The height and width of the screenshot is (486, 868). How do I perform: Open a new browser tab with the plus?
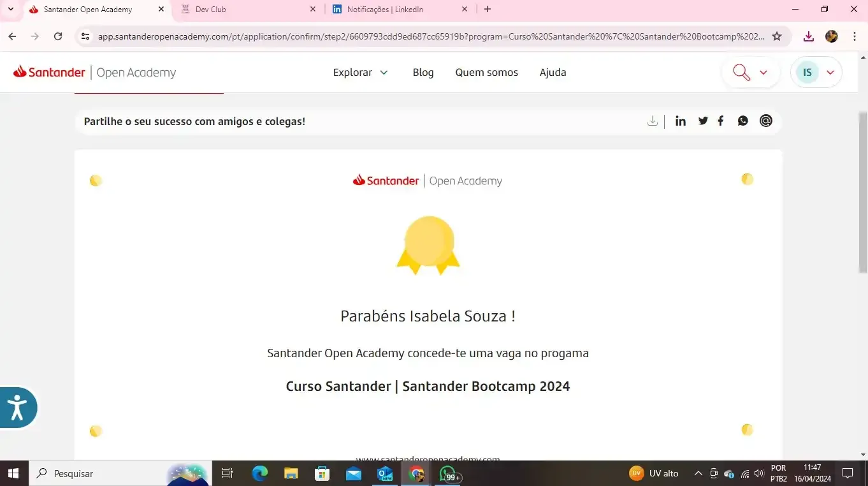click(488, 9)
